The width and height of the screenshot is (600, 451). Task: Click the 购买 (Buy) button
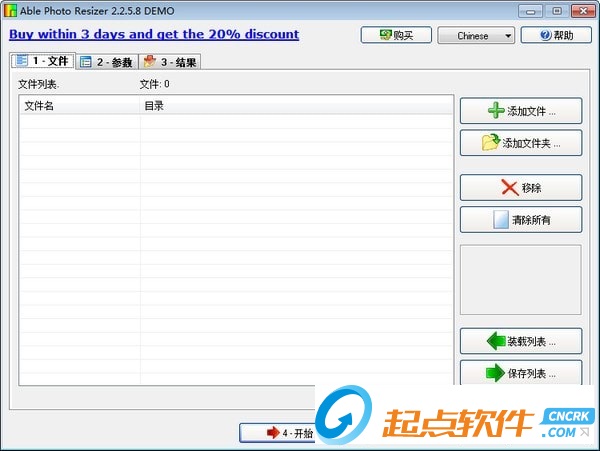coord(396,35)
